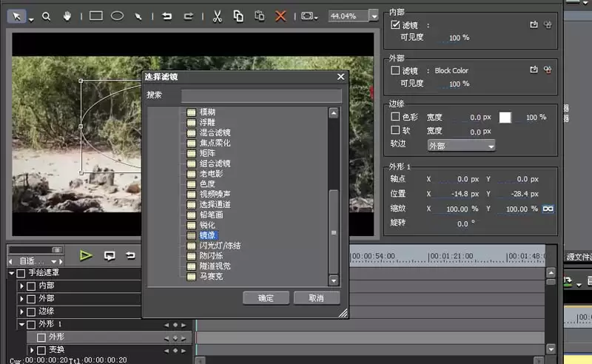Pick the ellipse shape tool
The image size is (592, 364).
117,16
